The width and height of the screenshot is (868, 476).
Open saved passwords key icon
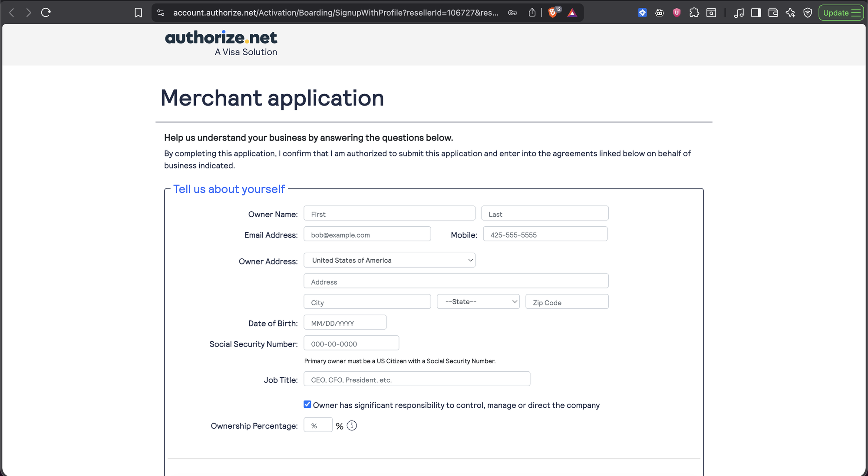coord(512,13)
